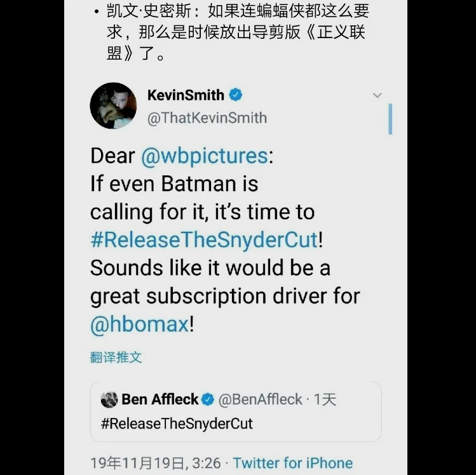Viewport: 476px width, 475px height.
Task: Expand the tweet options chevron
Action: [x=377, y=95]
